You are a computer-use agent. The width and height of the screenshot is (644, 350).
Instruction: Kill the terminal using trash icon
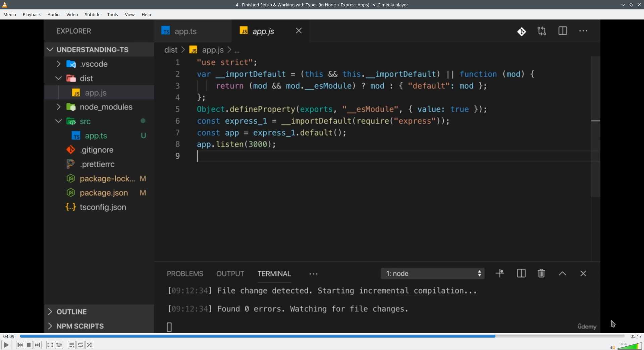coord(541,273)
